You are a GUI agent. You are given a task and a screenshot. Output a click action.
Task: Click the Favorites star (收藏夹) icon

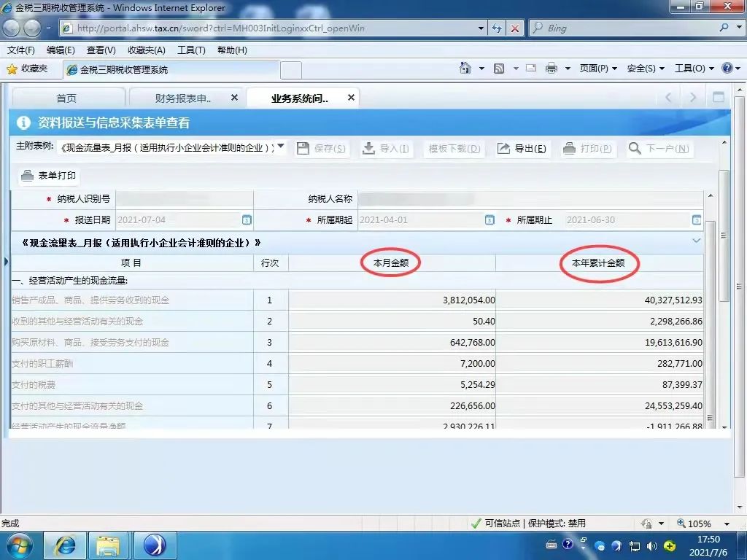(12, 69)
